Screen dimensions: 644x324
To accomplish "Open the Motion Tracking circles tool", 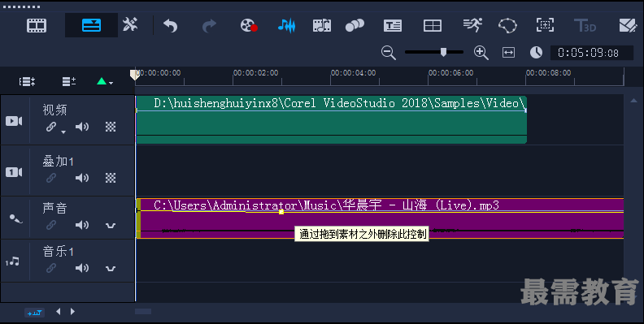I will click(355, 25).
